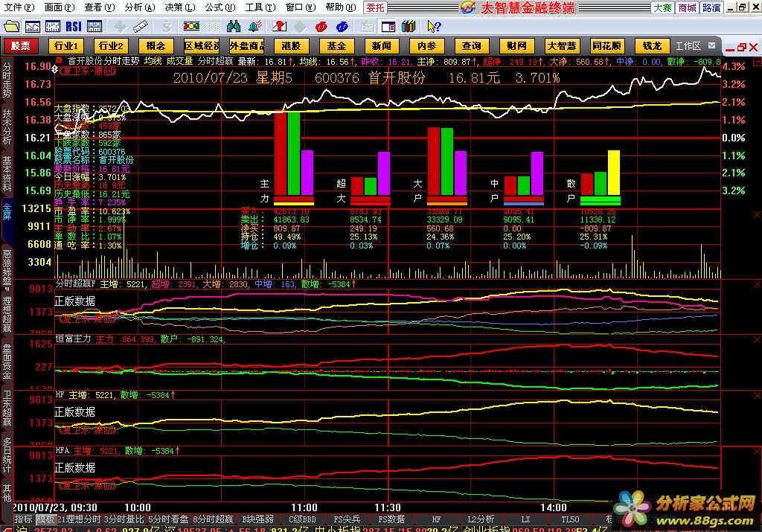Select the red 股票 category button
Screen dimensions: 762x532
tap(21, 45)
